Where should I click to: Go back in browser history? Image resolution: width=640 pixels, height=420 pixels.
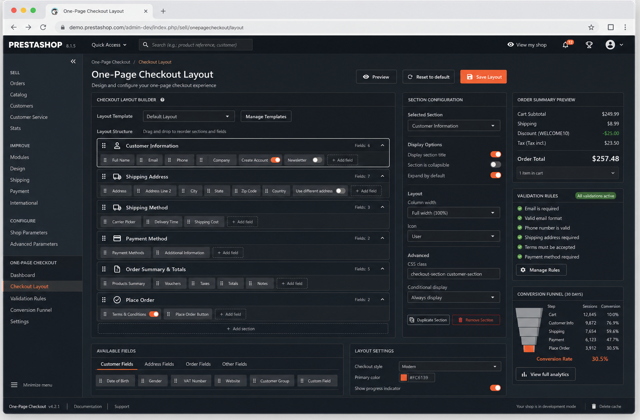coord(14,27)
